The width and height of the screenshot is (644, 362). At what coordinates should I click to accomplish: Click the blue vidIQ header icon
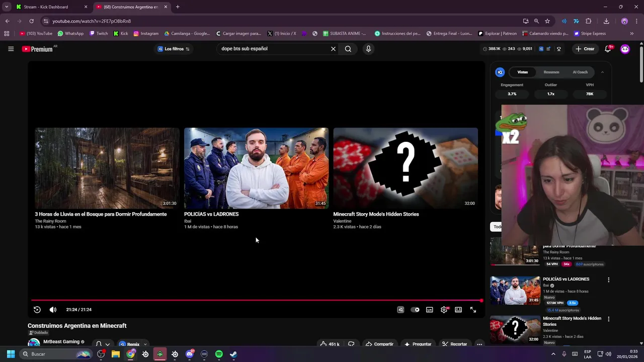[x=541, y=49]
